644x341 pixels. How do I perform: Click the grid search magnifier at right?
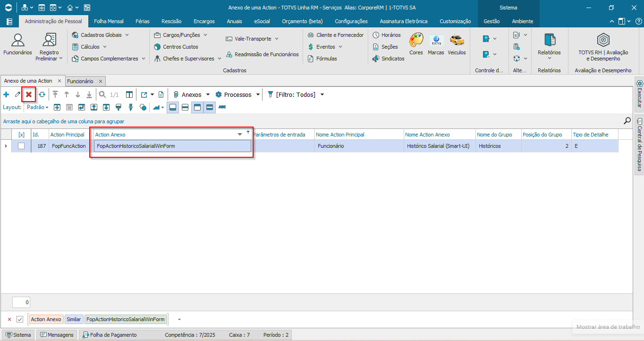pyautogui.click(x=627, y=121)
